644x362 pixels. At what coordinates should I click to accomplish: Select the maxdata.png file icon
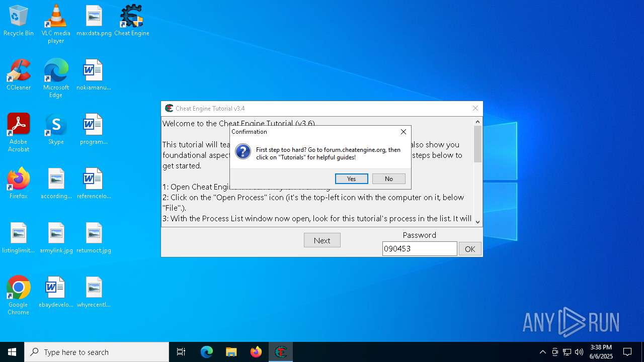tap(94, 21)
